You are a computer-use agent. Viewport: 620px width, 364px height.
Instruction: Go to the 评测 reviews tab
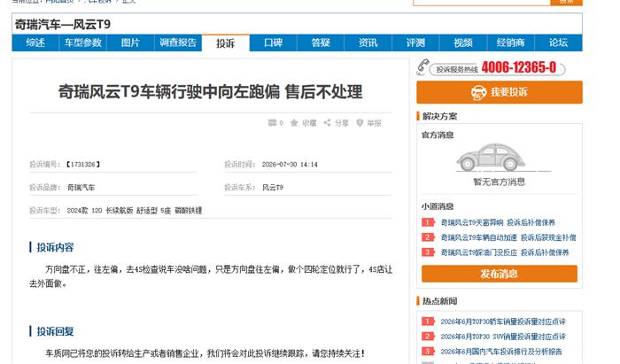coord(415,43)
